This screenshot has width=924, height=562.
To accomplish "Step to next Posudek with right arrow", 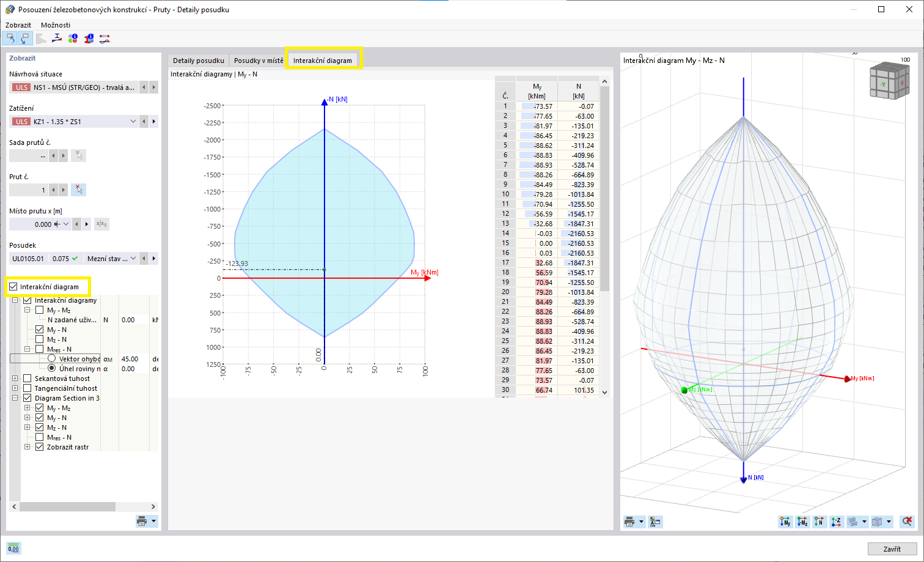I will [x=154, y=259].
